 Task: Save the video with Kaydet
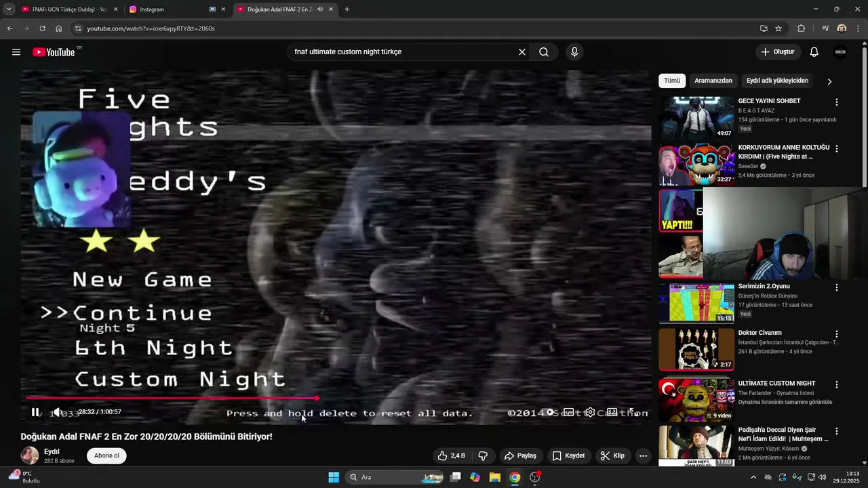pyautogui.click(x=568, y=456)
